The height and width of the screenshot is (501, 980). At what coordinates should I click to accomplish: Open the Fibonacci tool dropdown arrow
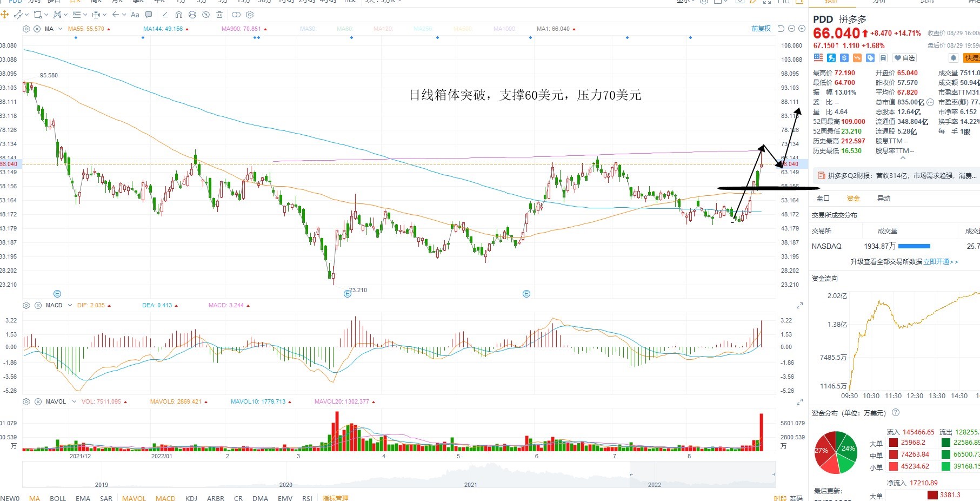click(85, 15)
